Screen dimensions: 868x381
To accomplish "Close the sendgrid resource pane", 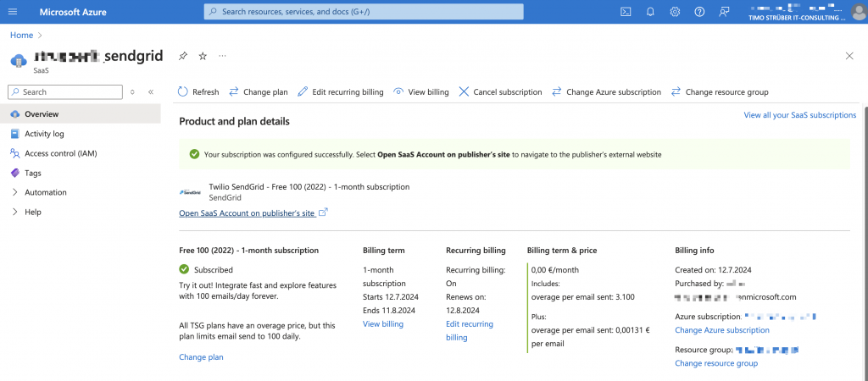I will tap(849, 56).
